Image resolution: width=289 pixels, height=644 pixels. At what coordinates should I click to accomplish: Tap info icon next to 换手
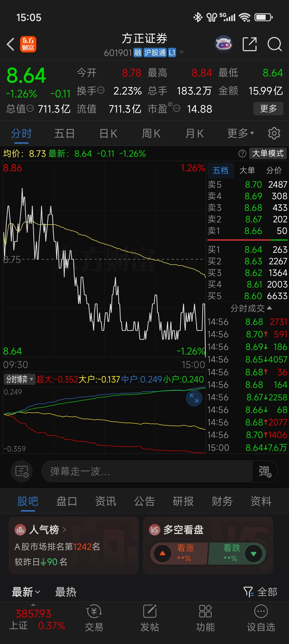point(101,90)
